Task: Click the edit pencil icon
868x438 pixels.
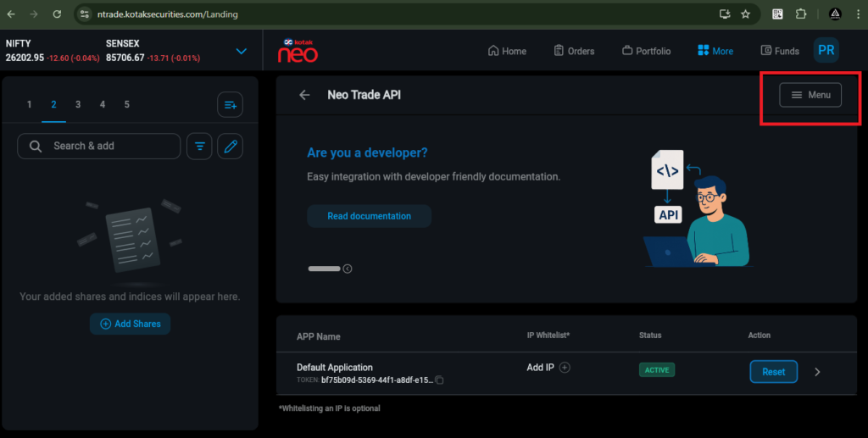Action: pos(230,146)
